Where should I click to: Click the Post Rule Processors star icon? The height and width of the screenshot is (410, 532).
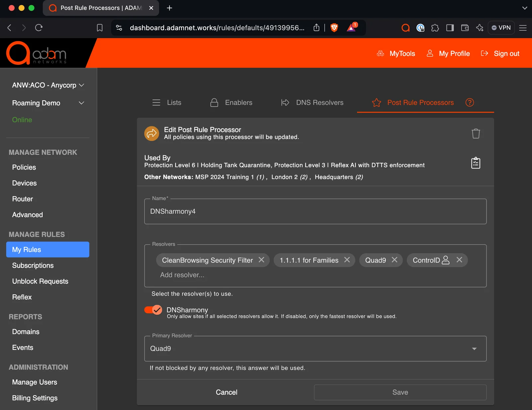(376, 103)
